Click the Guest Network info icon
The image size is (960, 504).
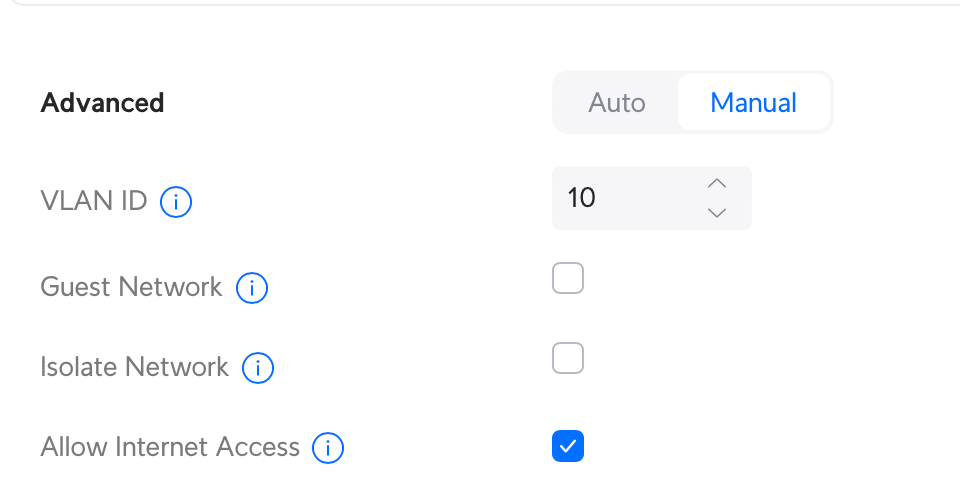(x=252, y=288)
